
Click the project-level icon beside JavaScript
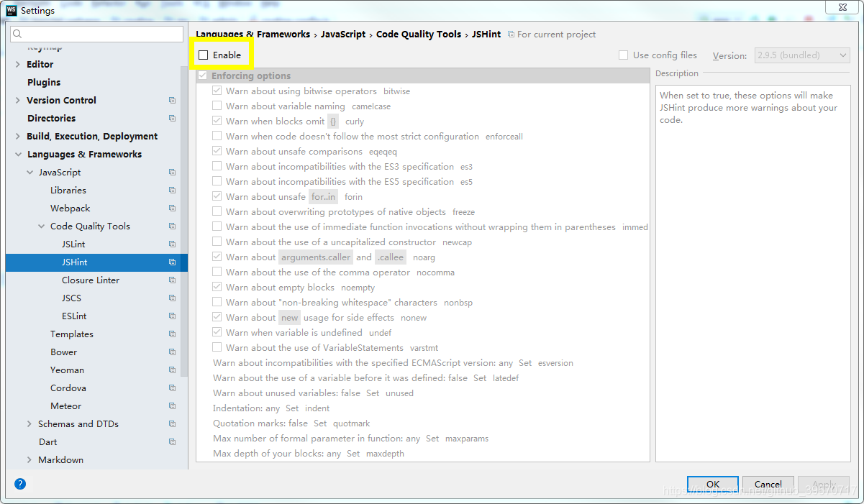(x=172, y=173)
